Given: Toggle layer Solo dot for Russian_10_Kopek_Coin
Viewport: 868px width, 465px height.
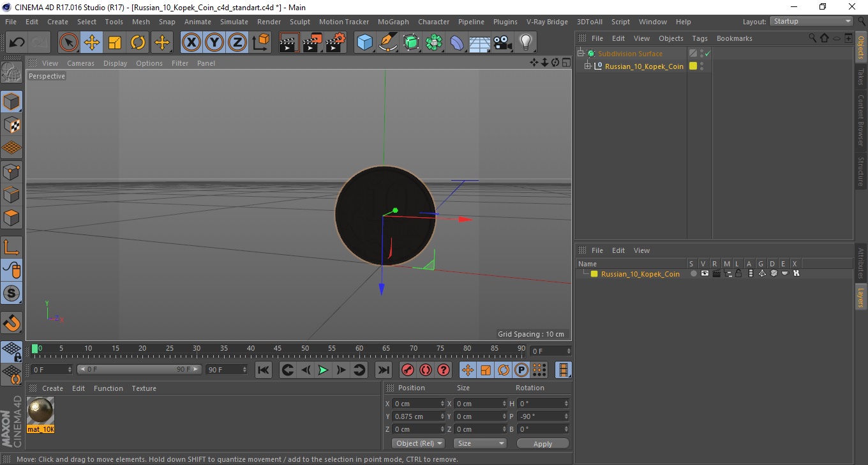Looking at the screenshot, I should (x=693, y=273).
